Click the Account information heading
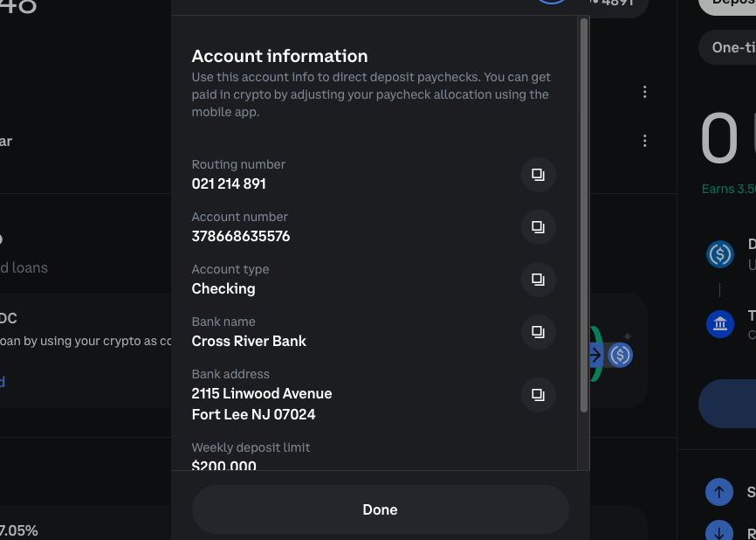The image size is (756, 540). point(279,56)
